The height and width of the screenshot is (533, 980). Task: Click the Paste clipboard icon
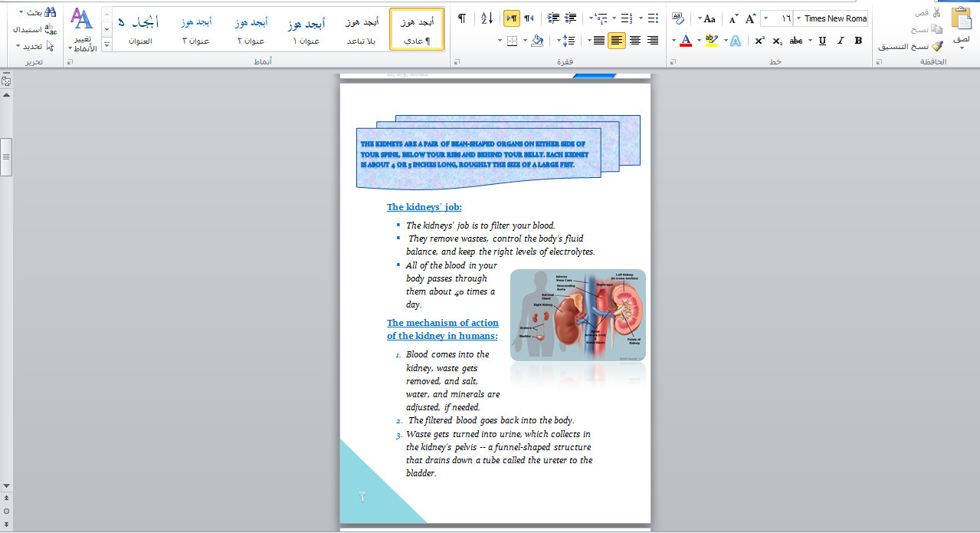click(x=962, y=18)
